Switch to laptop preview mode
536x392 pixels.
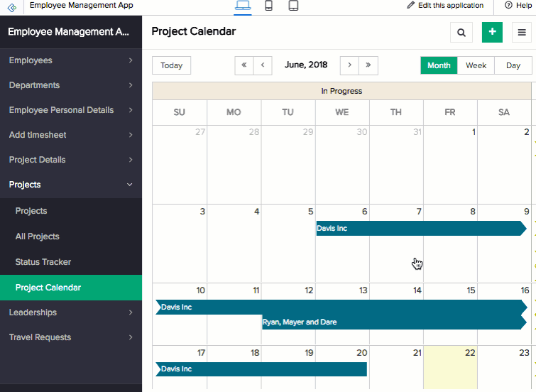pyautogui.click(x=243, y=6)
